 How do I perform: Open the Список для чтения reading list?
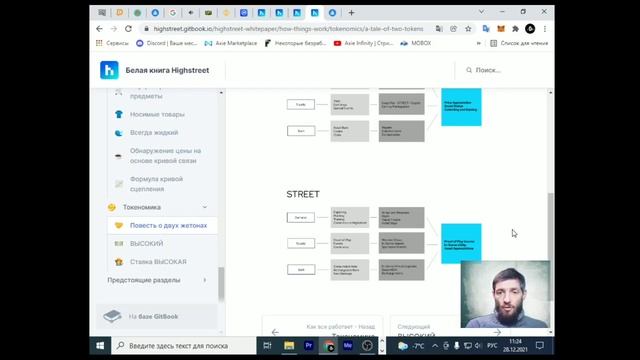point(519,43)
